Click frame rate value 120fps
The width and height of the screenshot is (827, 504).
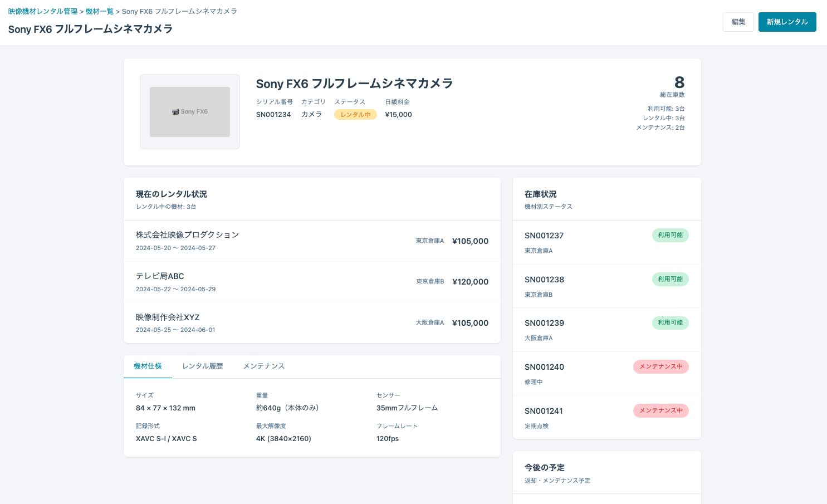click(388, 439)
